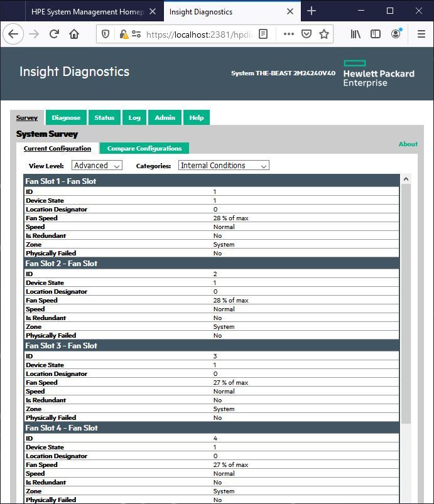This screenshot has height=504, width=434.
Task: Click the Hewlett Packard Enterprise logo
Action: click(x=379, y=73)
